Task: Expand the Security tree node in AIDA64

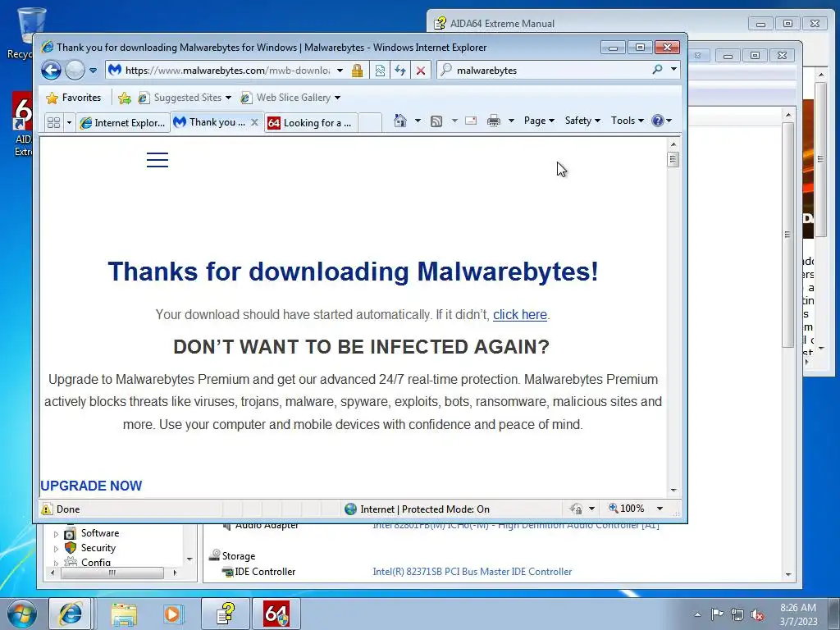Action: click(56, 549)
